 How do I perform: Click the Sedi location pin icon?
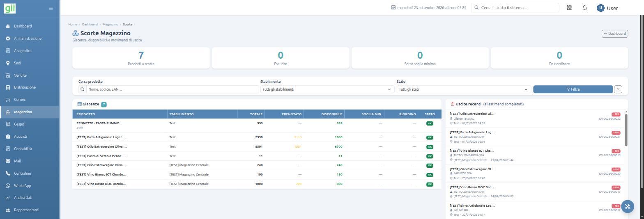pos(8,63)
